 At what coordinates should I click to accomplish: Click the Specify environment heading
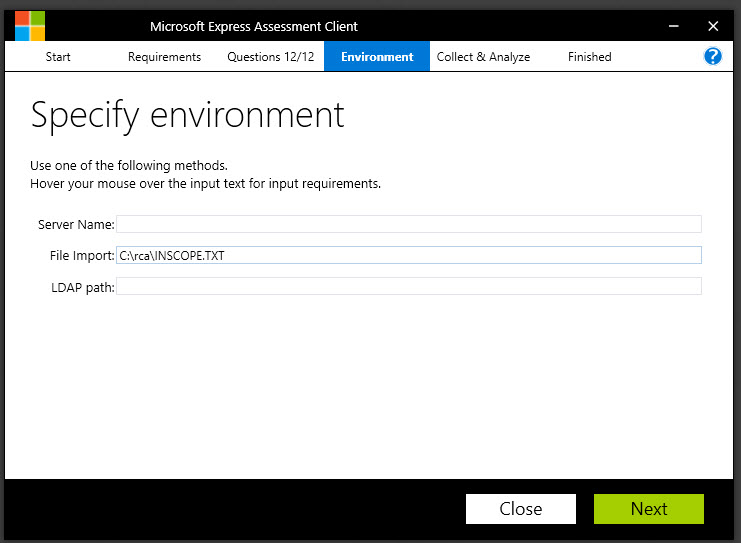tap(187, 115)
